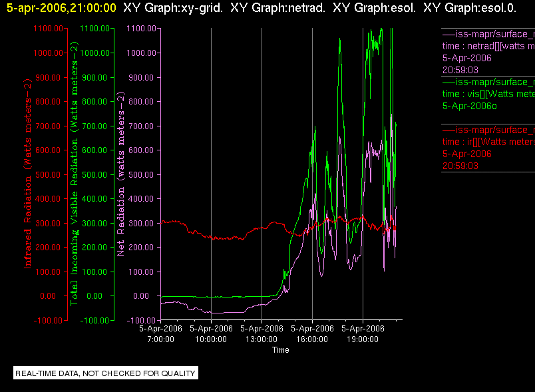This screenshot has width=535, height=392.
Task: Select the XY Graph:xy-grid title label
Action: click(x=172, y=8)
